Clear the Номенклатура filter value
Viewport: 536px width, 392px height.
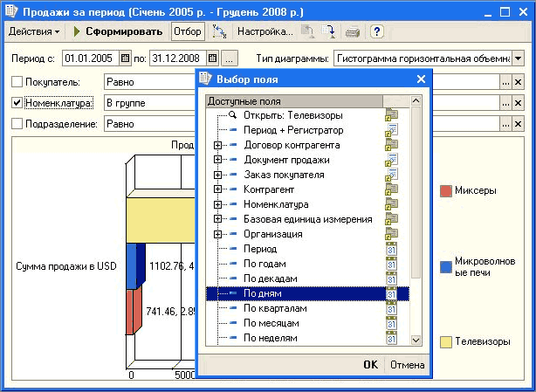519,103
